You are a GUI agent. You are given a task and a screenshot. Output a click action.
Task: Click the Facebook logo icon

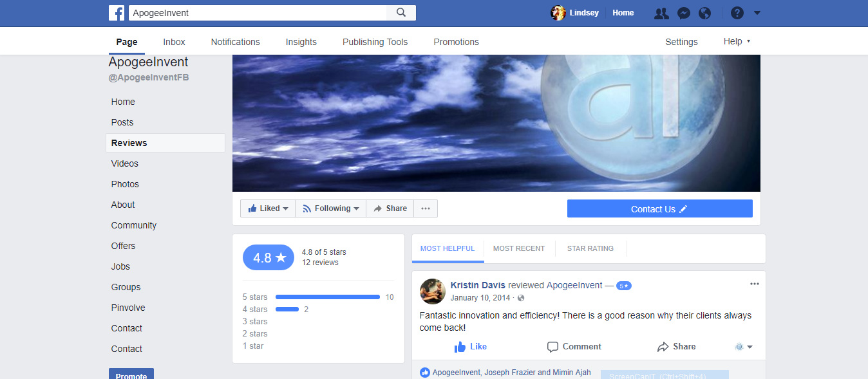(117, 13)
